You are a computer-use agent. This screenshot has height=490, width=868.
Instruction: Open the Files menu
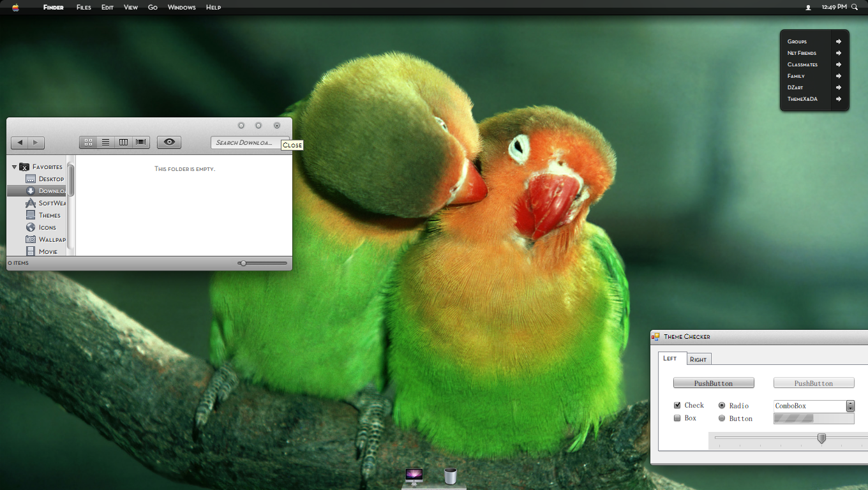[84, 7]
